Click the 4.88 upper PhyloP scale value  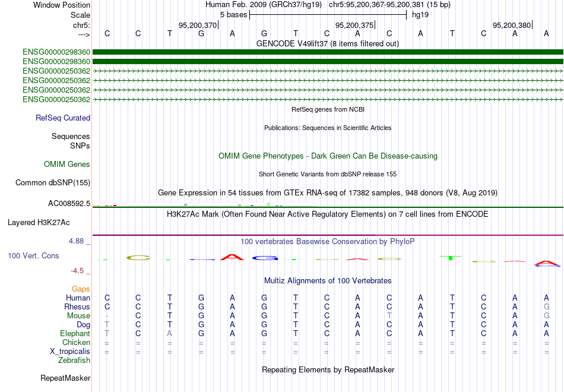click(x=76, y=241)
